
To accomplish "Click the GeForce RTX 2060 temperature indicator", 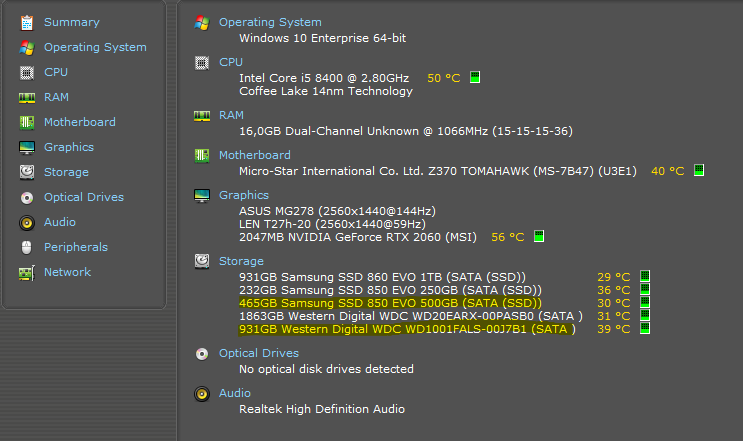I will click(x=539, y=237).
